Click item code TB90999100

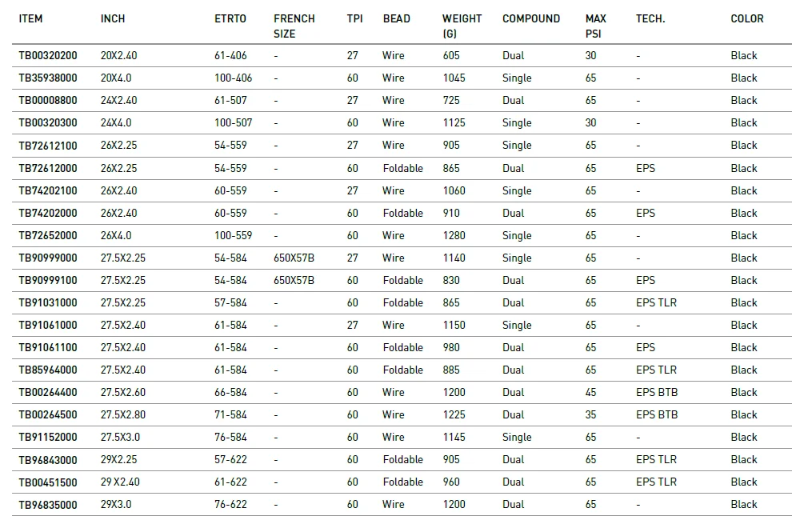pyautogui.click(x=48, y=281)
